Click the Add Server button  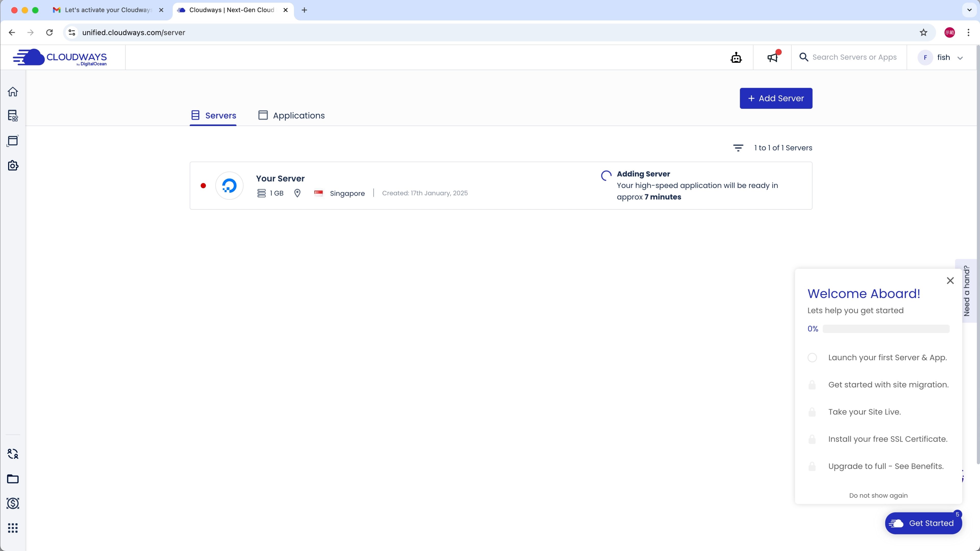tap(776, 98)
